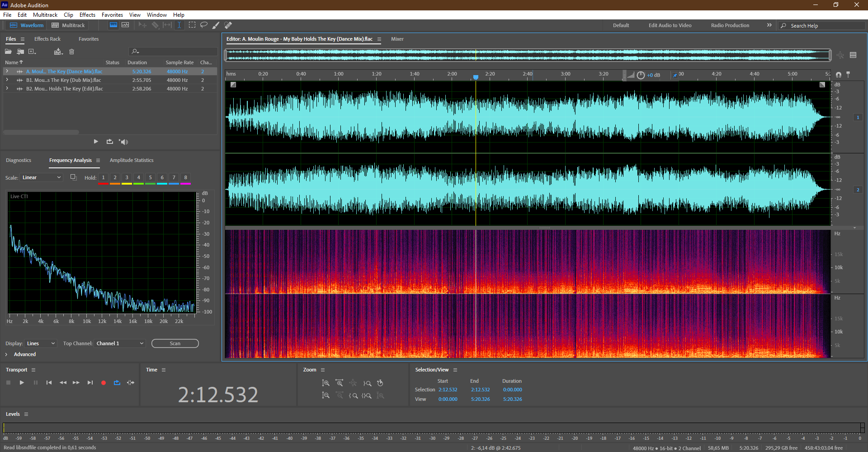This screenshot has width=868, height=452.
Task: Click the Play button in Transport
Action: [x=22, y=383]
